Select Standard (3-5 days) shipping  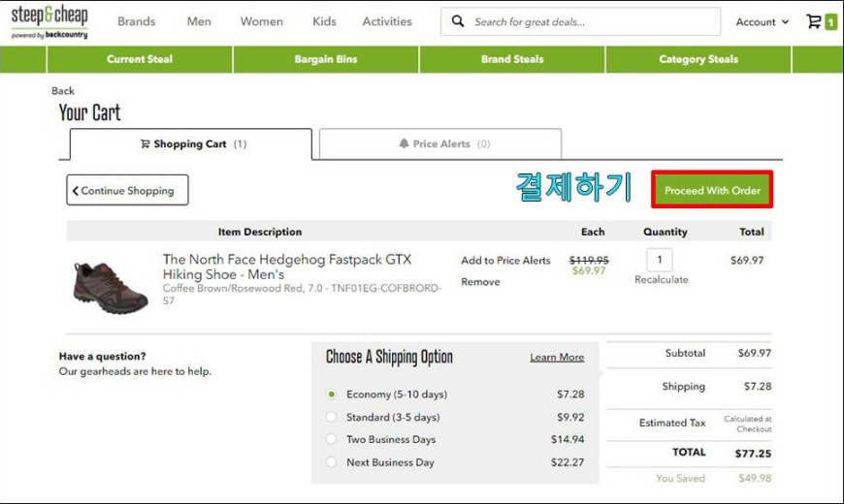tap(332, 417)
